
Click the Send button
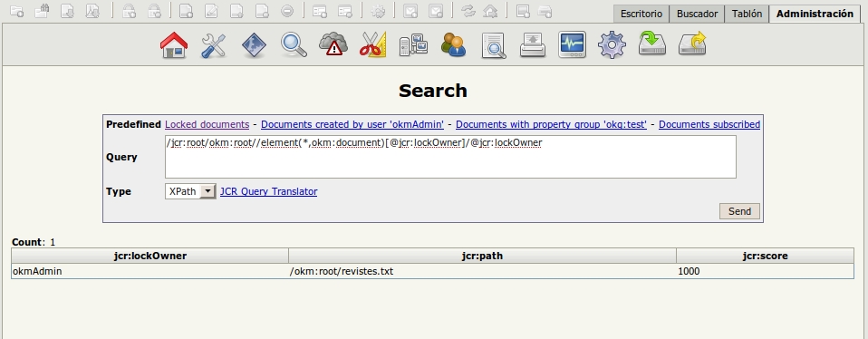(x=739, y=211)
